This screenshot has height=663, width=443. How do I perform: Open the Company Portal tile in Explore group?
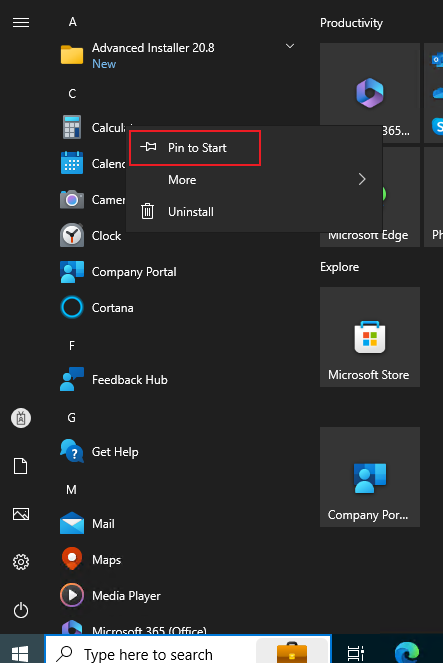tap(370, 477)
